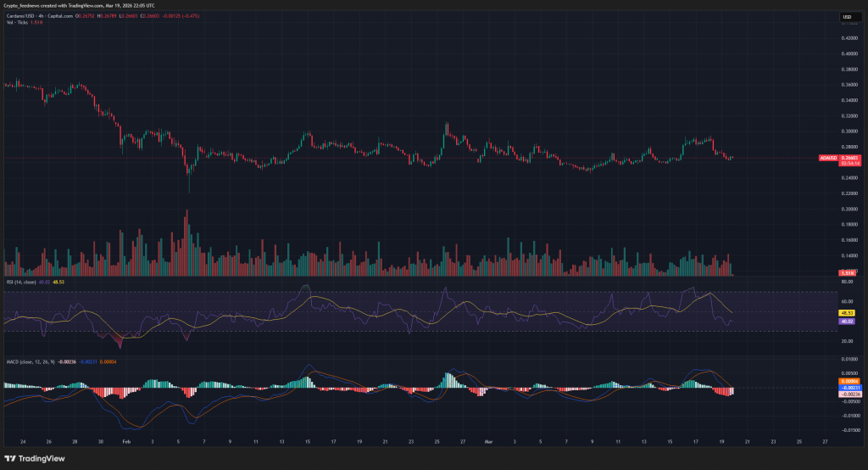Click the Crypto_feednews created with TradingView header
The image size is (868, 470).
[x=79, y=6]
